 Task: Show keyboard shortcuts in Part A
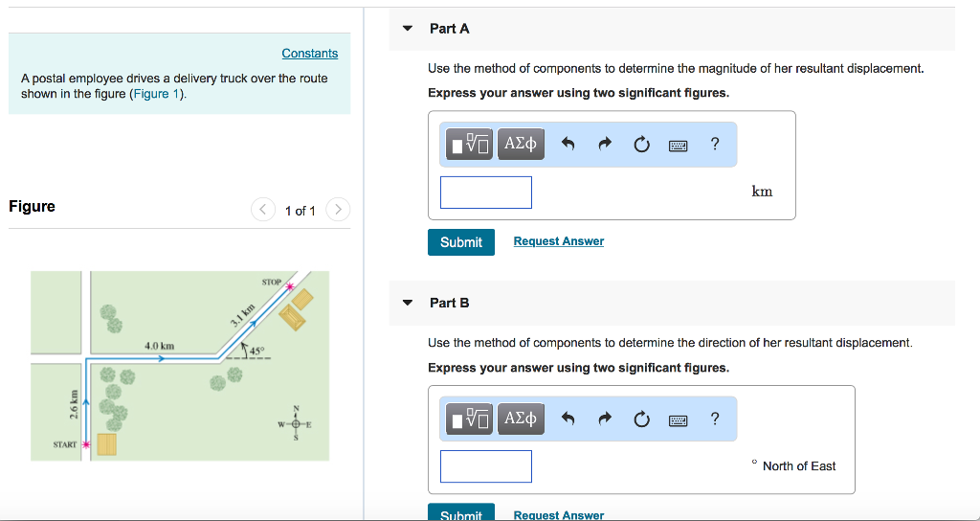(x=679, y=146)
